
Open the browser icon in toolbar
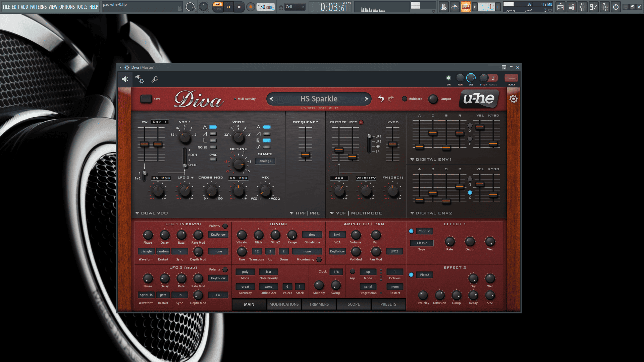click(x=605, y=7)
